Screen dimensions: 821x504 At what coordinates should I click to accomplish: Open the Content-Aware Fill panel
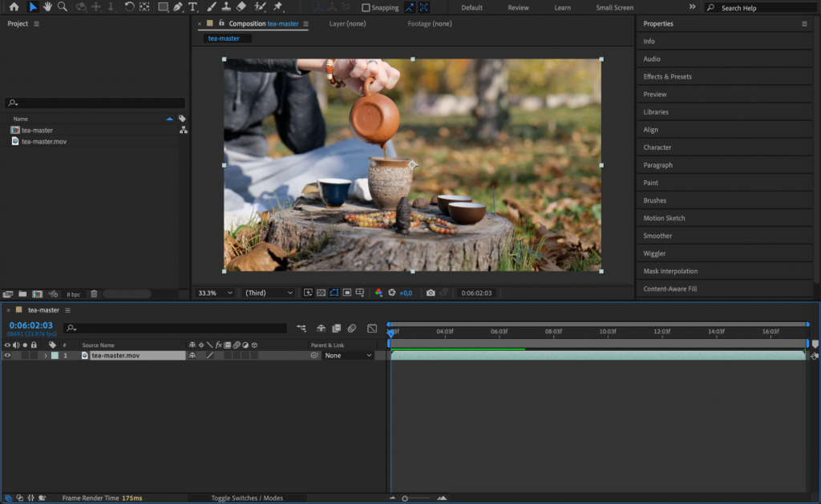point(723,288)
